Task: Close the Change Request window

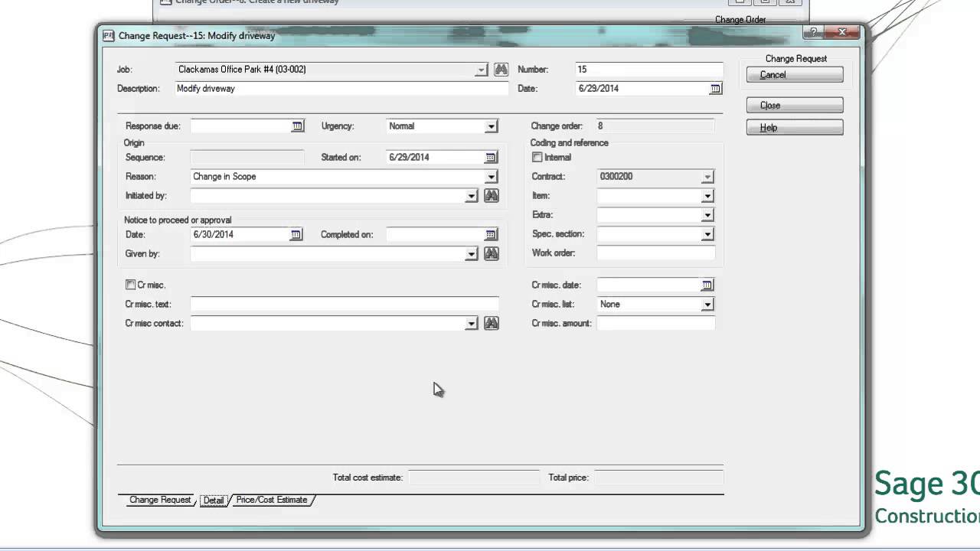Action: (x=841, y=32)
